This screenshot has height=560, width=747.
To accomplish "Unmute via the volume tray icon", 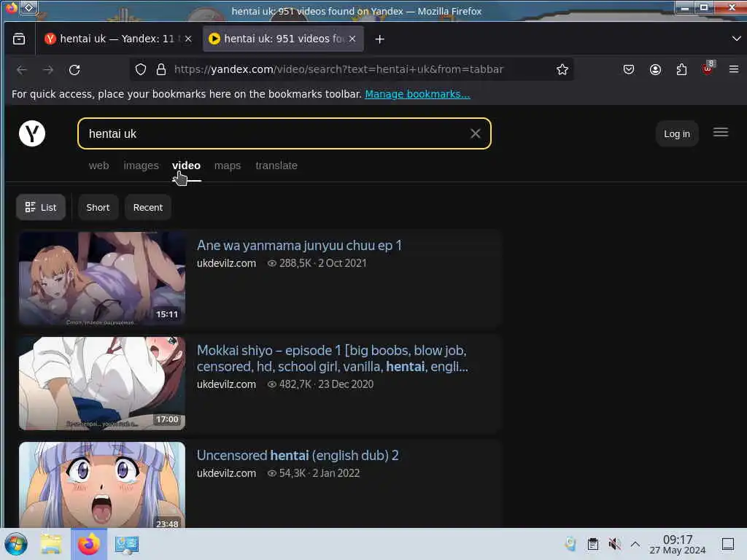I will tap(614, 544).
